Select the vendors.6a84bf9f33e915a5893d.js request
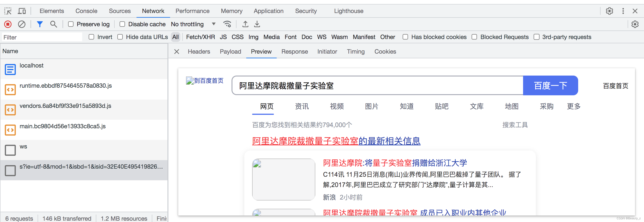644x222 pixels. [84, 110]
